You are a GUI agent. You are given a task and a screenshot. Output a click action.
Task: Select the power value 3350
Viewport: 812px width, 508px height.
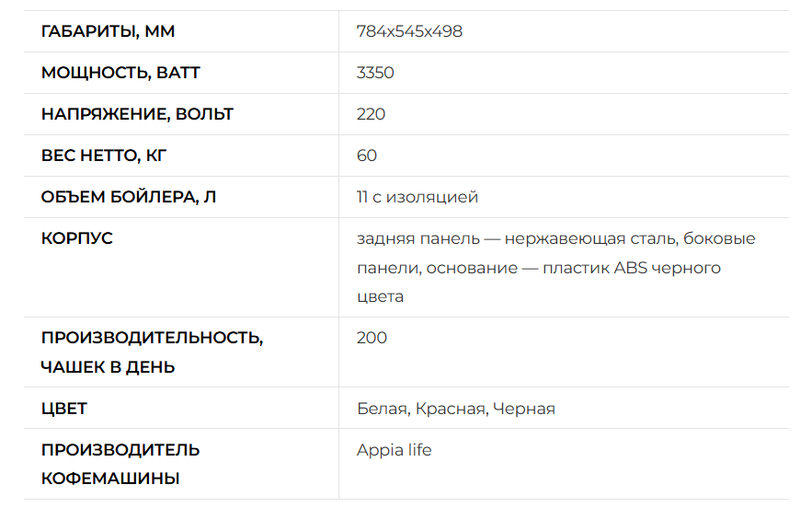coord(375,73)
